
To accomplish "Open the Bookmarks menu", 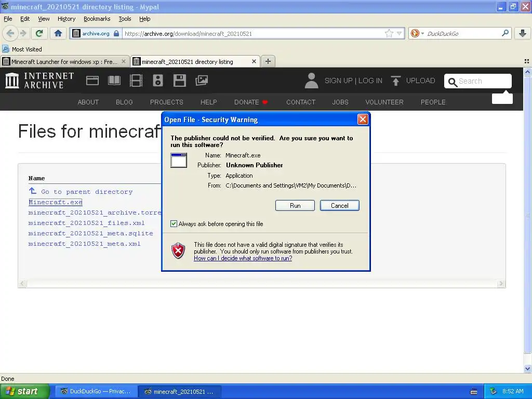I will pos(97,19).
